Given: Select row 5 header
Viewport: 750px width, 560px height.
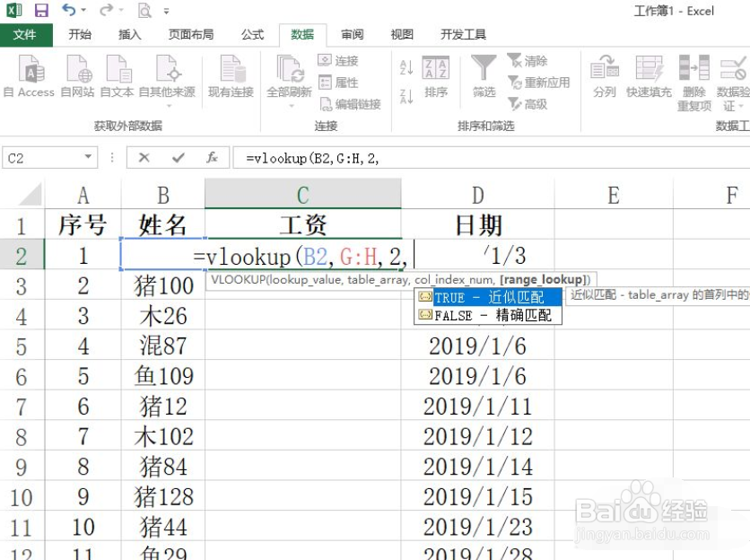Looking at the screenshot, I should [x=22, y=346].
